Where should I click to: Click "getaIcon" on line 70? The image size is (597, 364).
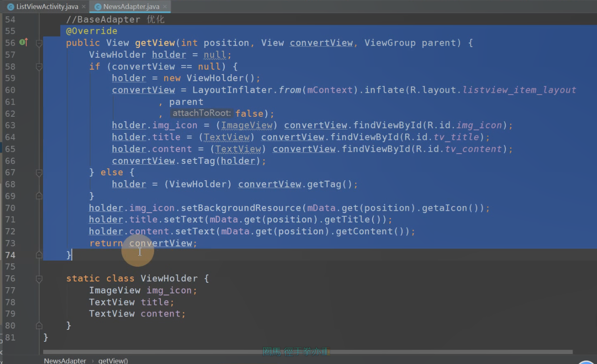pos(444,208)
